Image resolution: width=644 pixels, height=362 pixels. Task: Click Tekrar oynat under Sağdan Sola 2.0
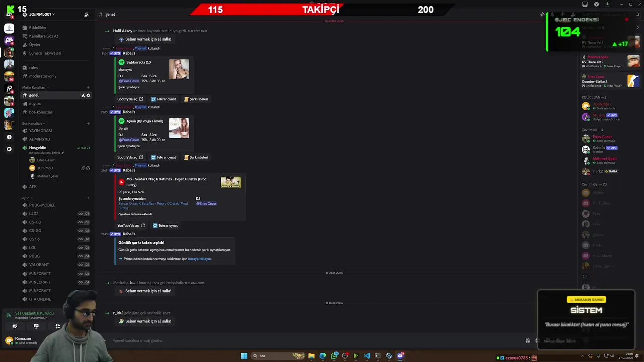(164, 99)
